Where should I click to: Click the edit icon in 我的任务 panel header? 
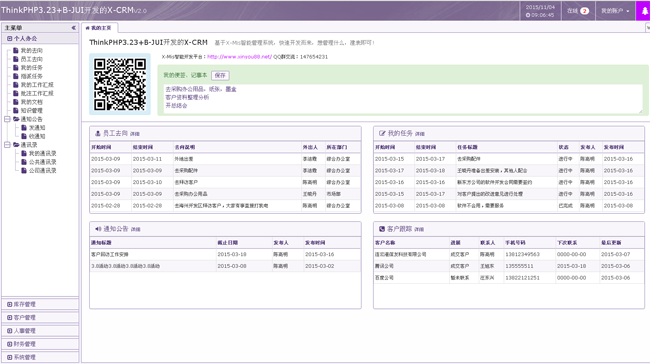(382, 133)
